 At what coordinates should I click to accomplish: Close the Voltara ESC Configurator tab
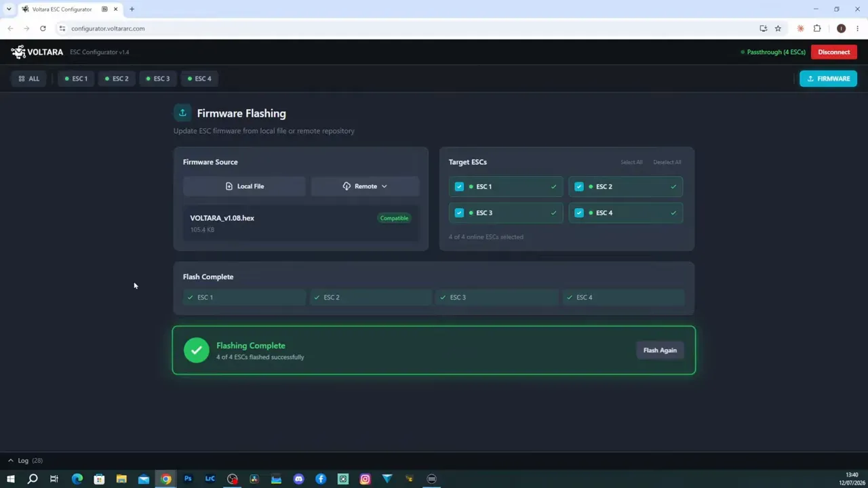(115, 9)
